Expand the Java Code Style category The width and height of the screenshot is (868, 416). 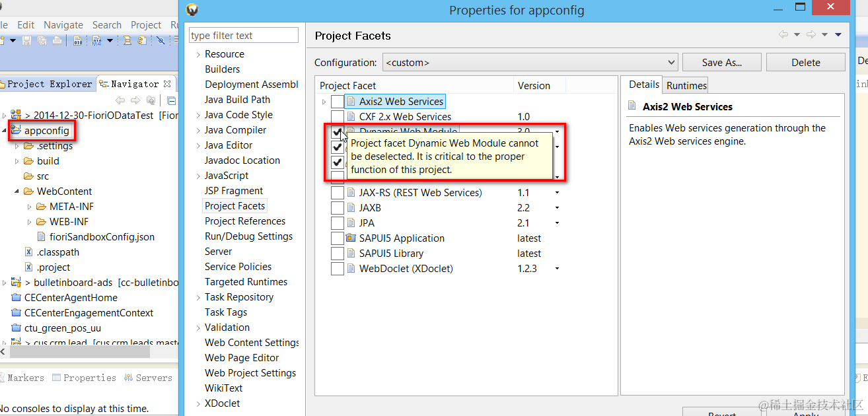coord(198,115)
